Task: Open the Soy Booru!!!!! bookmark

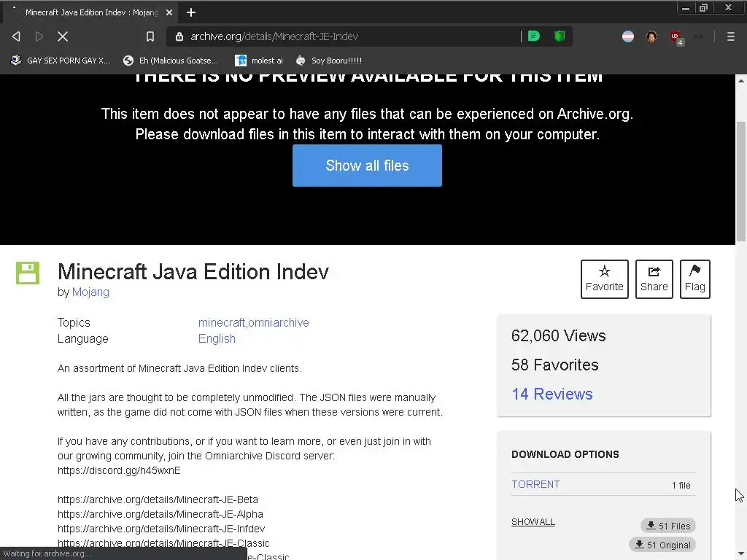Action: coord(329,61)
